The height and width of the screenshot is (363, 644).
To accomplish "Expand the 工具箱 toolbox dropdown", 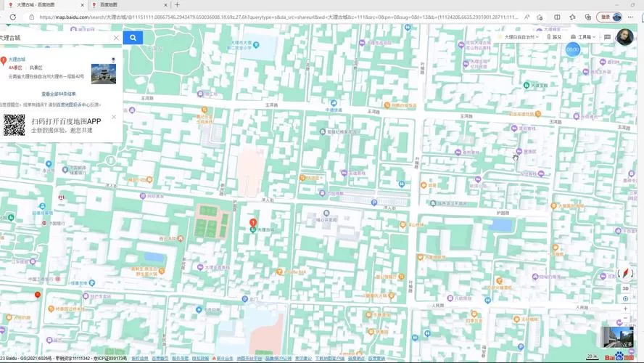I will click(583, 37).
